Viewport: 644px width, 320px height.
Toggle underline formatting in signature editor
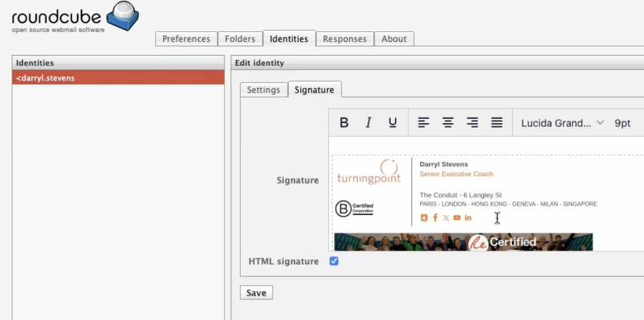click(x=393, y=122)
